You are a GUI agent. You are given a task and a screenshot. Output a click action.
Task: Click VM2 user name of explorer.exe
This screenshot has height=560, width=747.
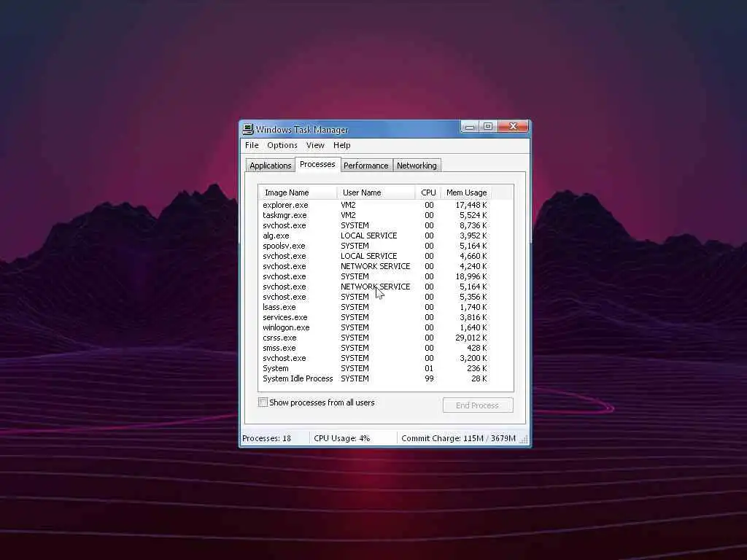tap(348, 205)
